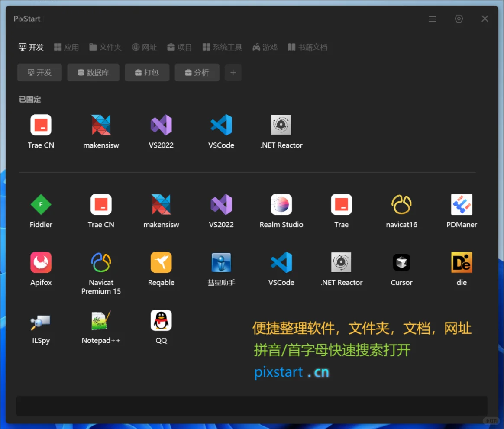Open Fiddler from the app grid
Viewport: 504px width, 429px height.
coord(41,204)
